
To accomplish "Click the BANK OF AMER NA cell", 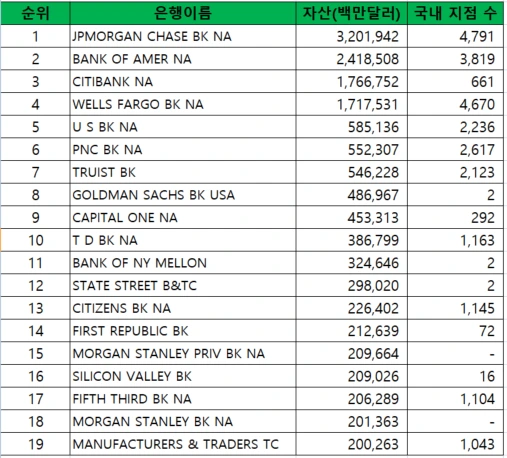I will pos(183,59).
